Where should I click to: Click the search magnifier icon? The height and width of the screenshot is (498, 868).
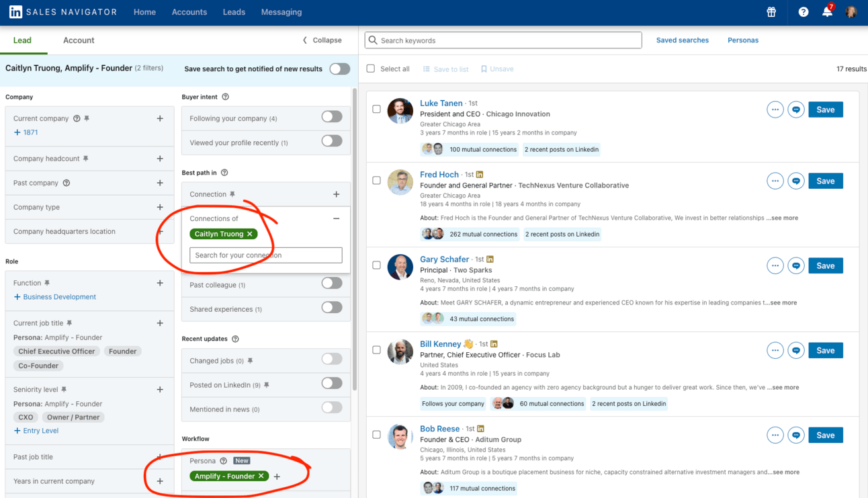(373, 40)
